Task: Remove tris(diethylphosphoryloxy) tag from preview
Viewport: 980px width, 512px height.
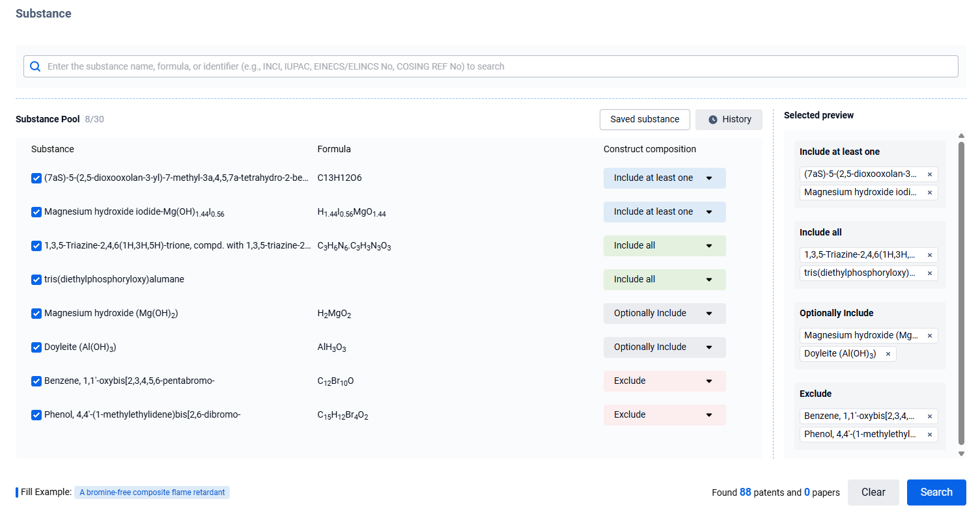Action: coord(930,273)
